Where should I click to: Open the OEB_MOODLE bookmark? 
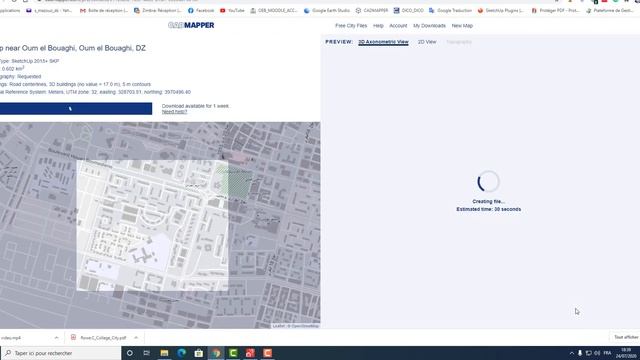pos(274,11)
